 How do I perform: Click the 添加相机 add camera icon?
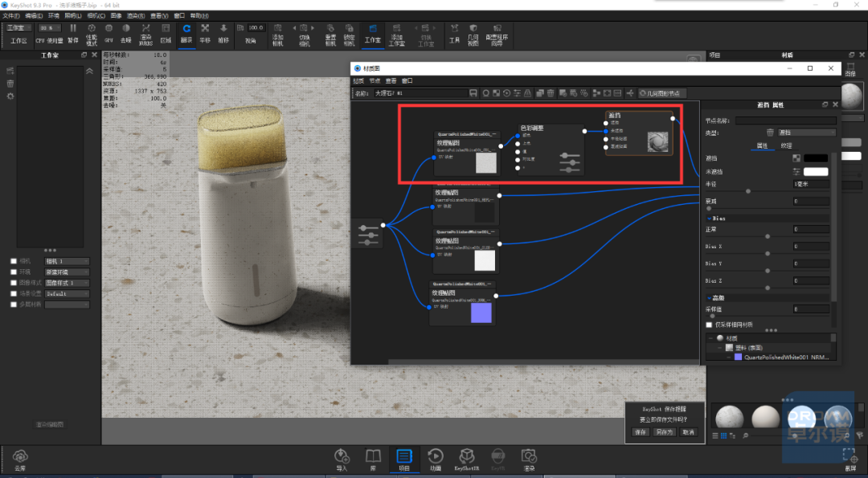pos(278,28)
